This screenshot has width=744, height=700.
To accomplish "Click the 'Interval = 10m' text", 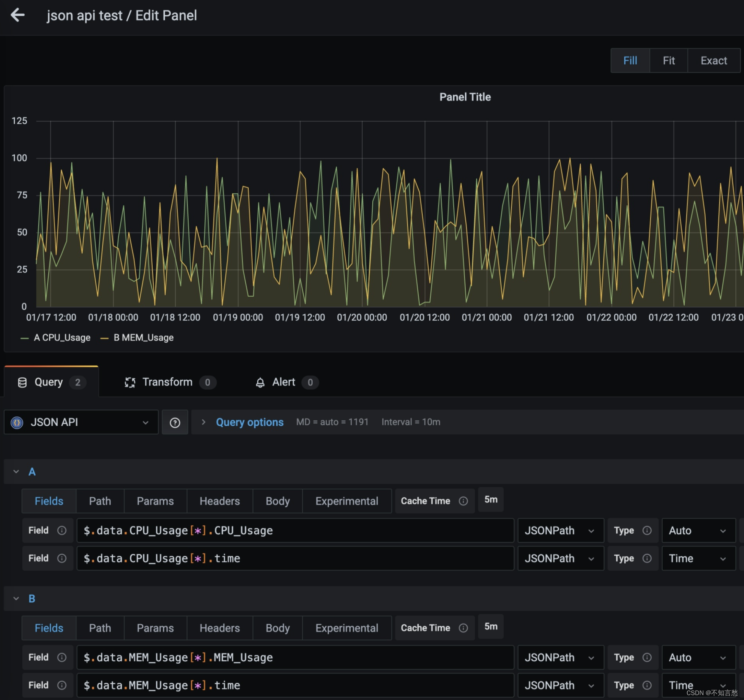I will 411,422.
